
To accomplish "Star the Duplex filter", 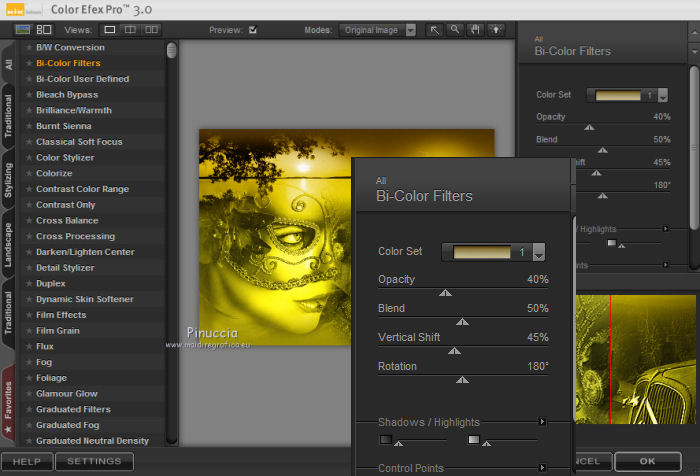I will (29, 284).
